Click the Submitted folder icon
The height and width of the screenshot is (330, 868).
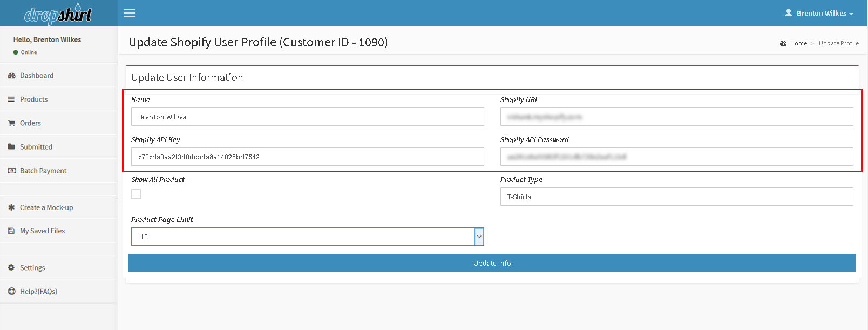pyautogui.click(x=11, y=147)
